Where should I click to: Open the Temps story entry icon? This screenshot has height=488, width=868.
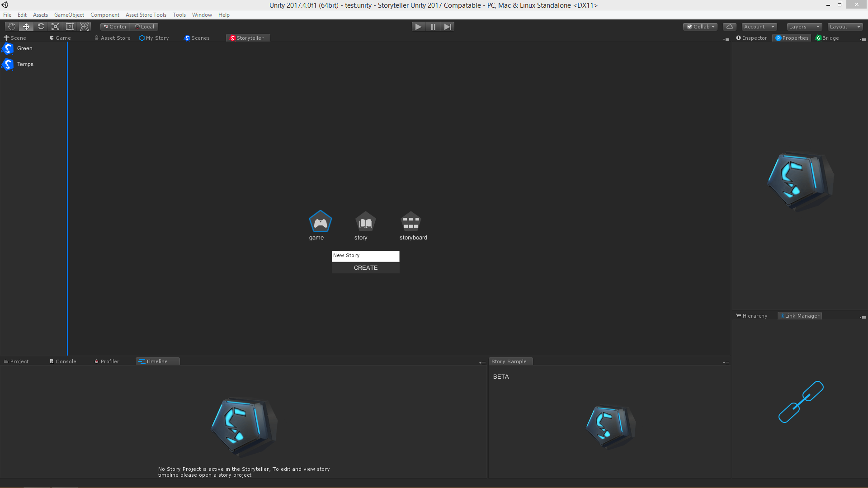8,64
